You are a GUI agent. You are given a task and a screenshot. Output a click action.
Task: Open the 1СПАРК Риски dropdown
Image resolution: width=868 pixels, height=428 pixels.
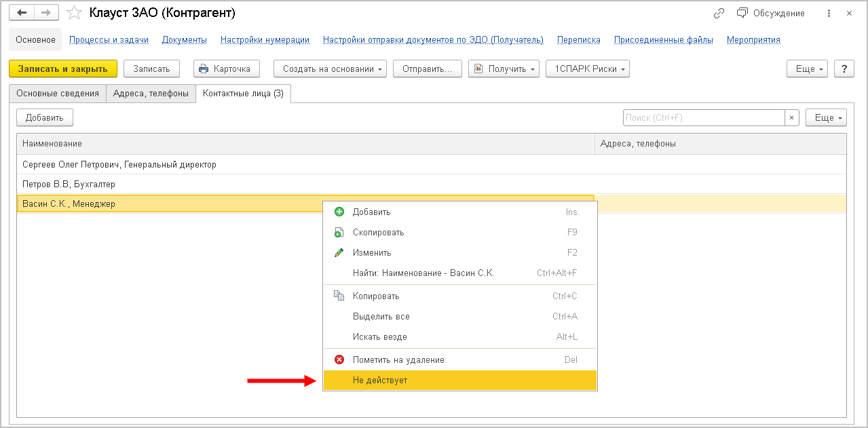(x=587, y=69)
